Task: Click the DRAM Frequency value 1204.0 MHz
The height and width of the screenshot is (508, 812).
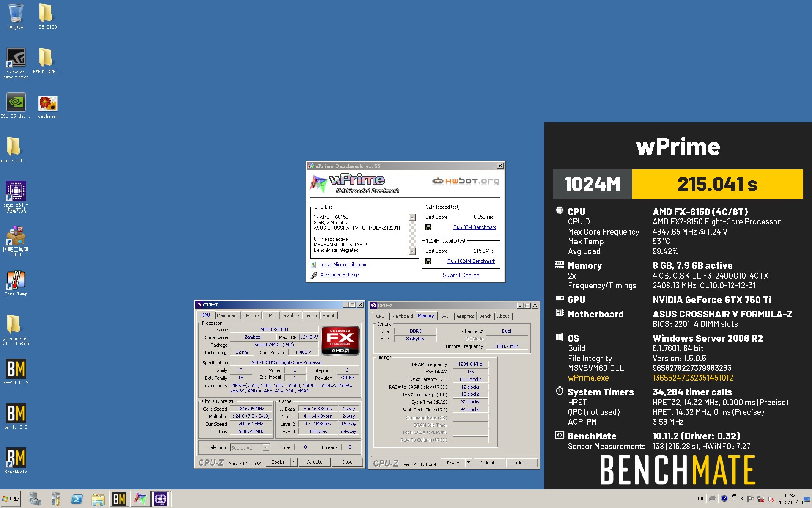Action: coord(470,364)
